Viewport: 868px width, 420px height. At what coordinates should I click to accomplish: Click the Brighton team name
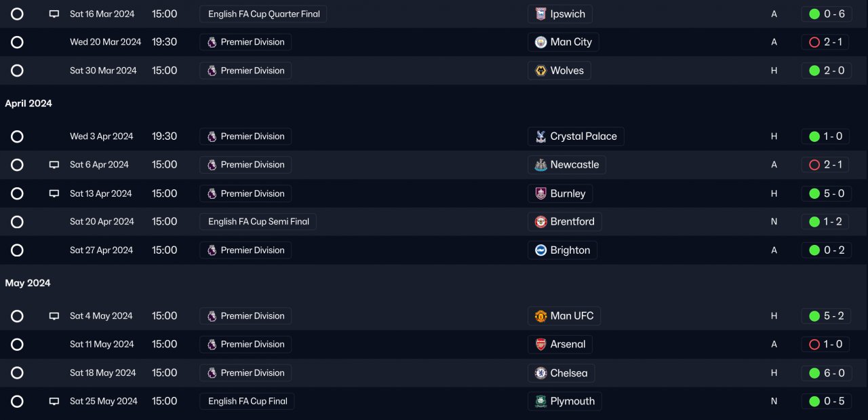pos(570,250)
